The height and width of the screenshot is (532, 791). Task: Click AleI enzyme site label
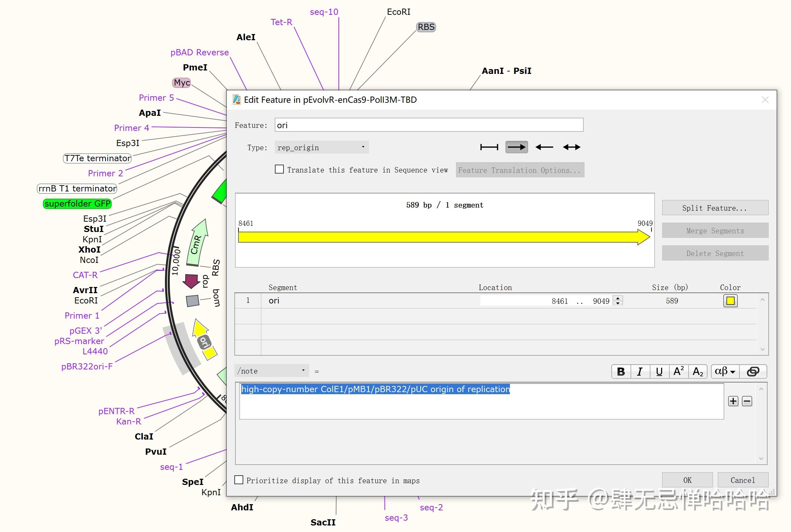[x=246, y=37]
